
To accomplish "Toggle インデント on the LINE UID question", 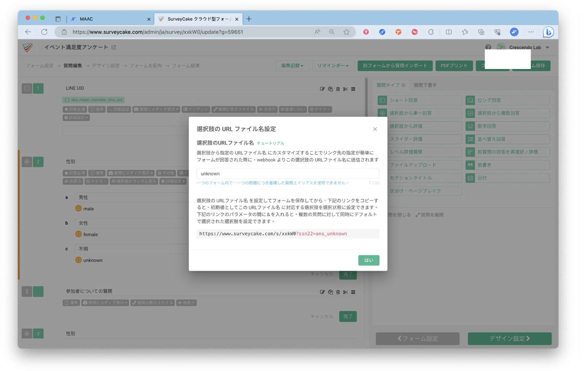I will (195, 109).
